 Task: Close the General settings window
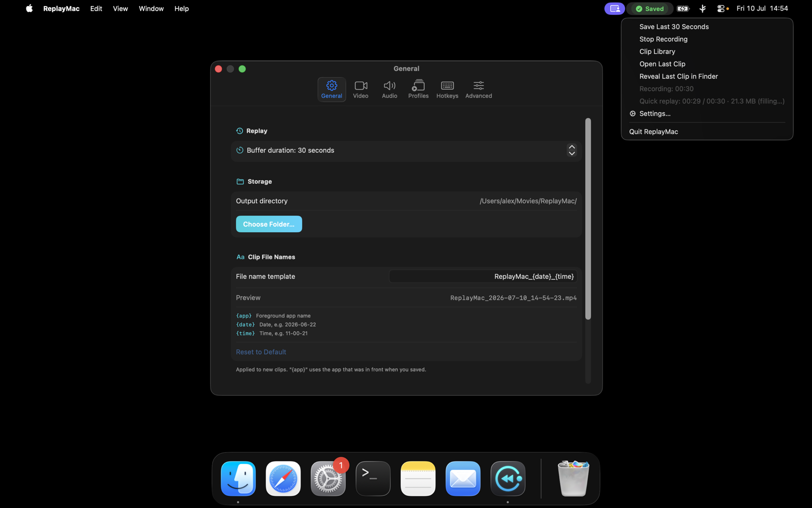point(218,69)
